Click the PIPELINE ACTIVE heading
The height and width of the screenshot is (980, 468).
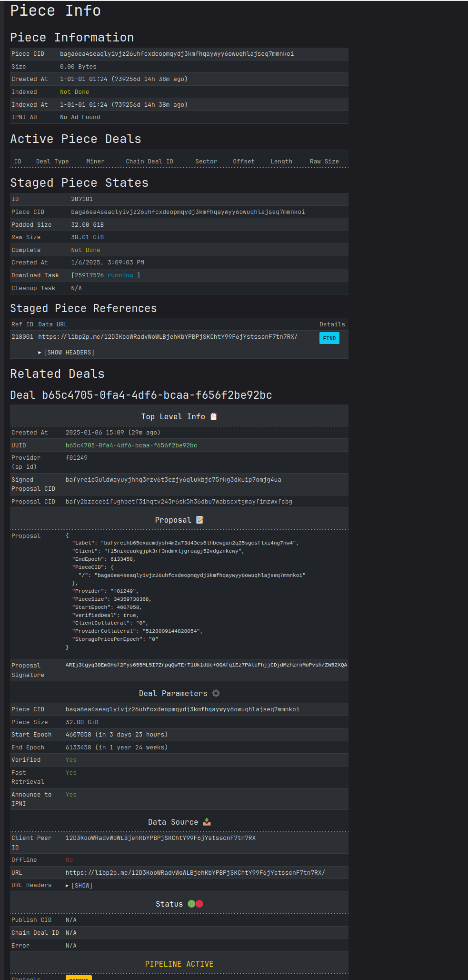(179, 964)
